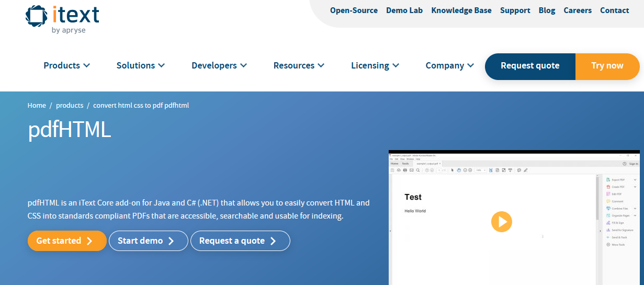
Task: Go to Home in the breadcrumb
Action: pos(37,105)
